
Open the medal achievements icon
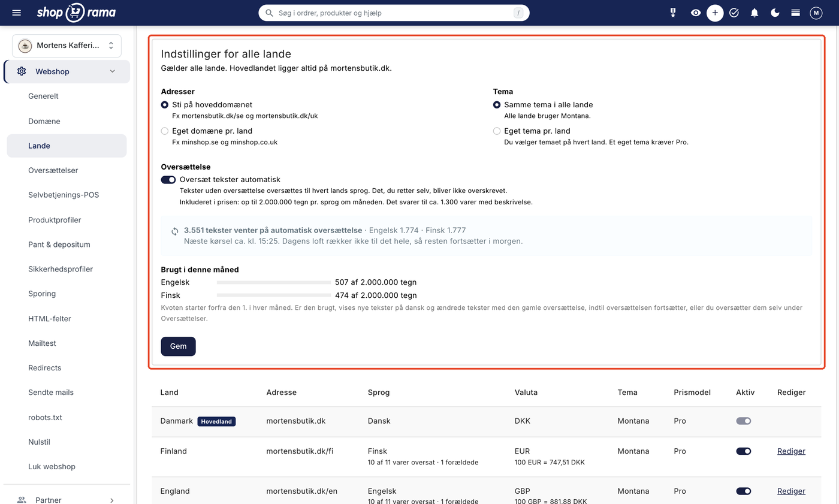coord(674,13)
